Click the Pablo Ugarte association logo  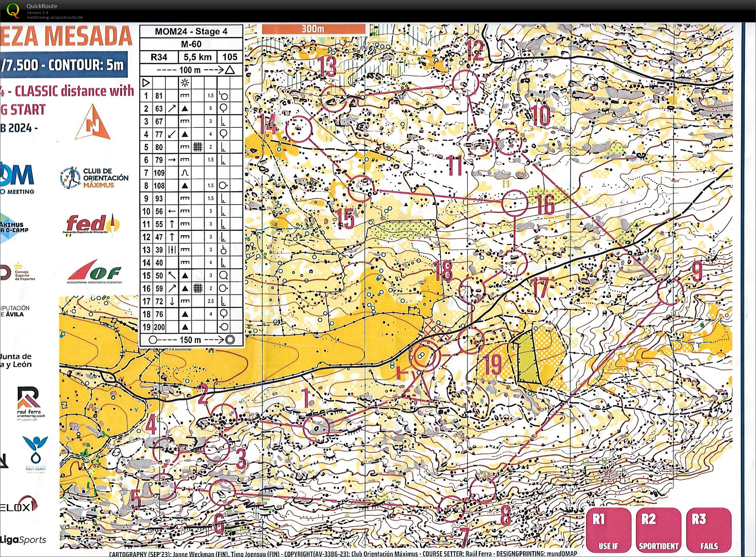(35, 454)
